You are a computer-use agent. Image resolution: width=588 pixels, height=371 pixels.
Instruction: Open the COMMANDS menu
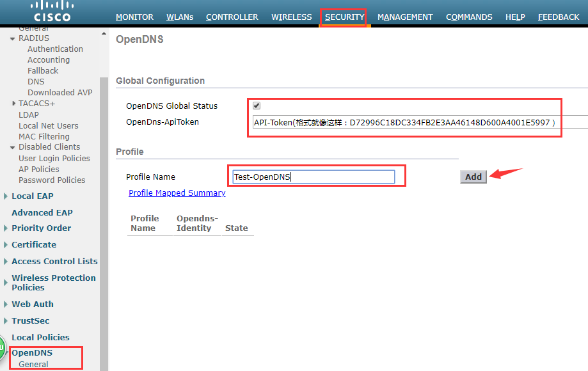pyautogui.click(x=469, y=17)
